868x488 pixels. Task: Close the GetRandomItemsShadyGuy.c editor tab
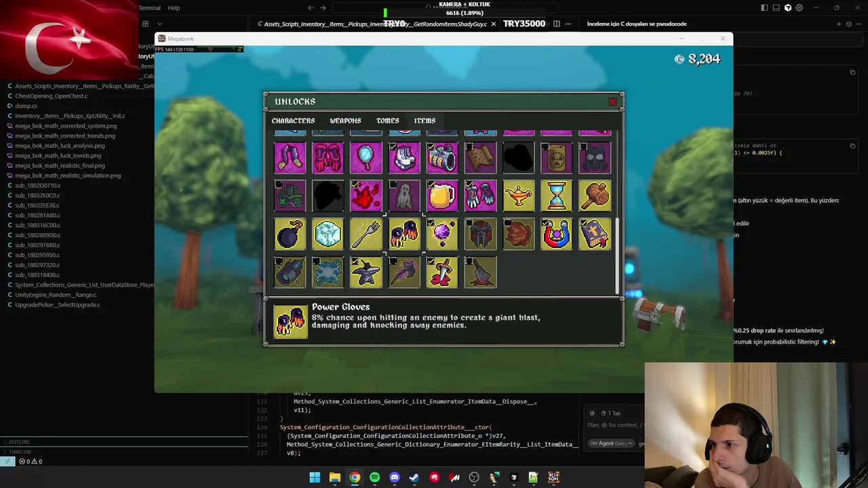pyautogui.click(x=493, y=24)
